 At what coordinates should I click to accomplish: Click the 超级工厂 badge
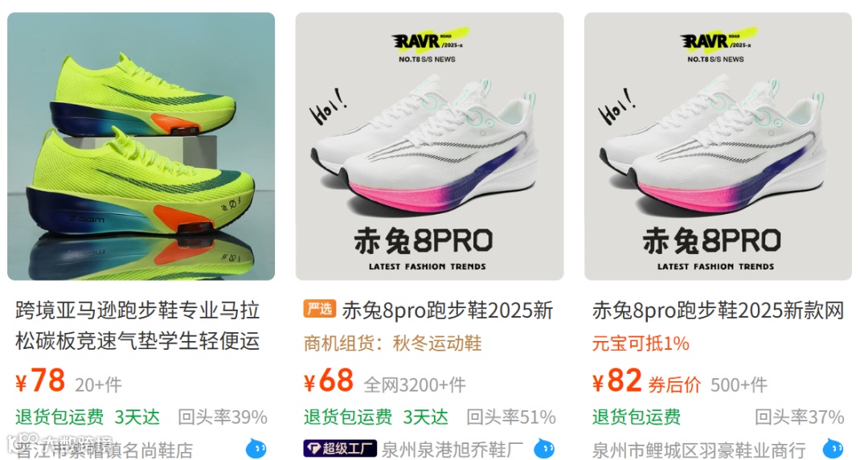(x=340, y=449)
